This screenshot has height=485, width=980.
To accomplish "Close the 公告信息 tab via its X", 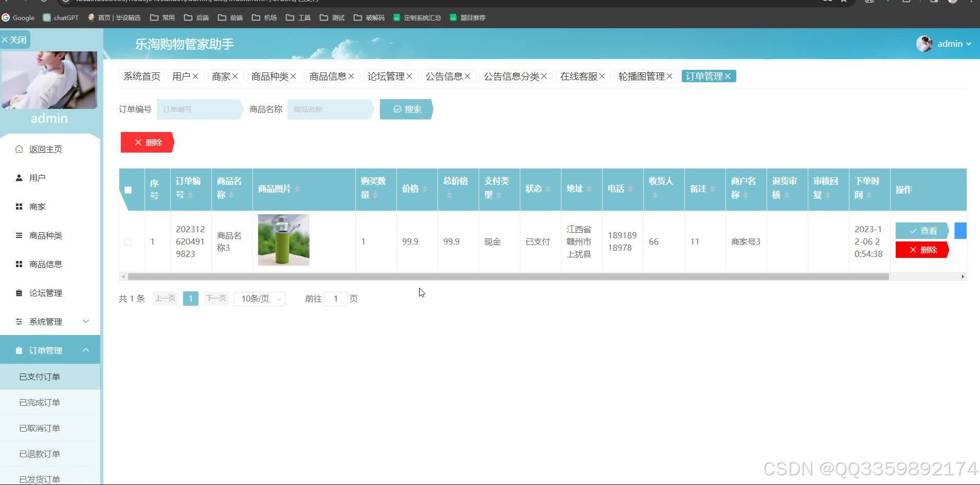I will [x=467, y=77].
